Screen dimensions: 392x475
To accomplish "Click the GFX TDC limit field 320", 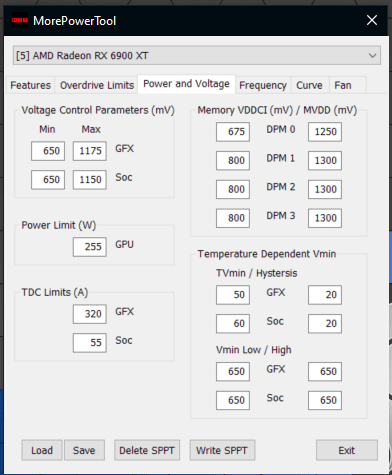I will click(90, 314).
